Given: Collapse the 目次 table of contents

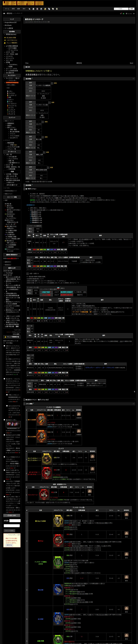Looking at the screenshot, I should point(26,67).
